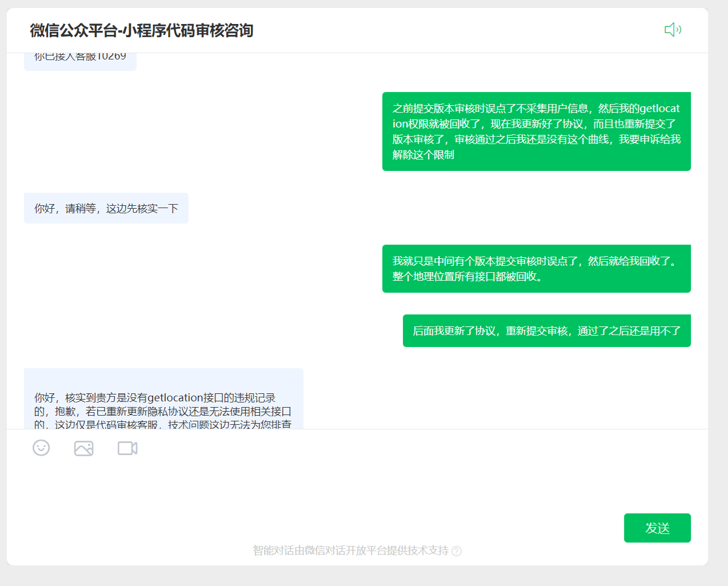Select the agent reply 你好，请稍等，这边先核实一下
Viewport: 728px width, 586px height.
coord(106,208)
